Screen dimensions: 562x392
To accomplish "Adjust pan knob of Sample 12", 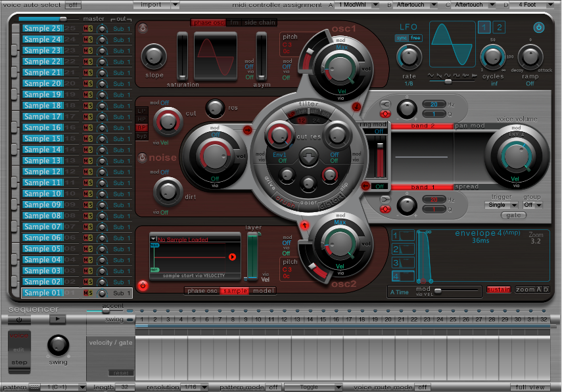I will pyautogui.click(x=102, y=172).
